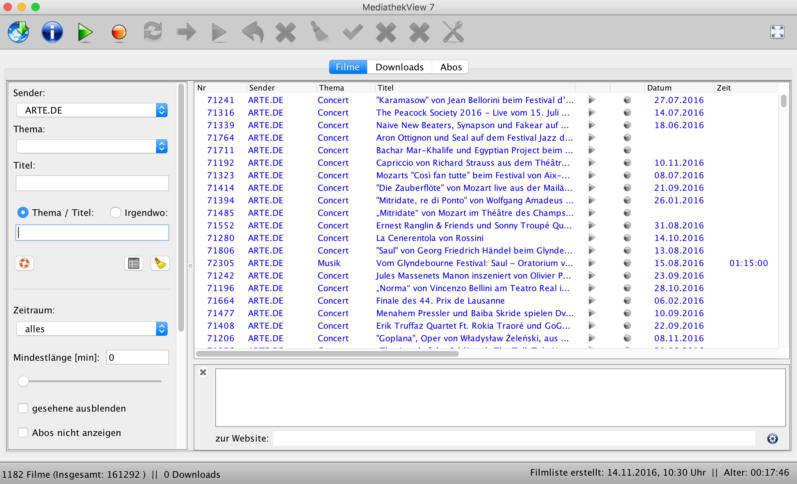Expand the Thema dropdown
The width and height of the screenshot is (797, 484).
point(91,146)
